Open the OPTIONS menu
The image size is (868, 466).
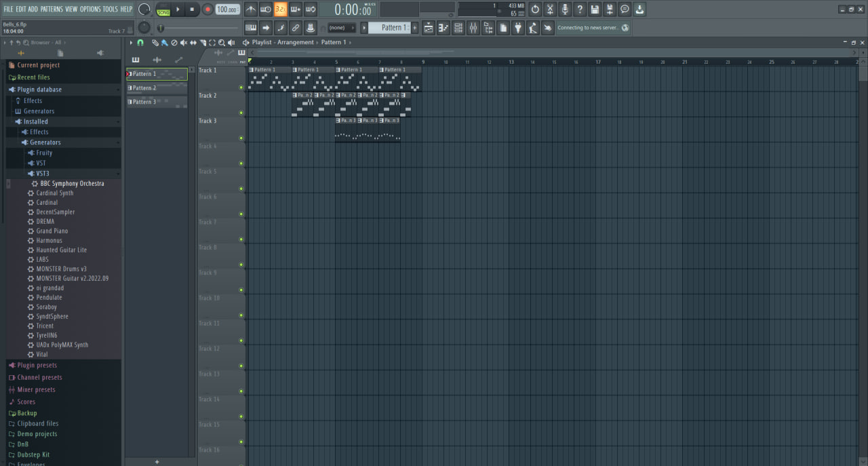point(90,9)
